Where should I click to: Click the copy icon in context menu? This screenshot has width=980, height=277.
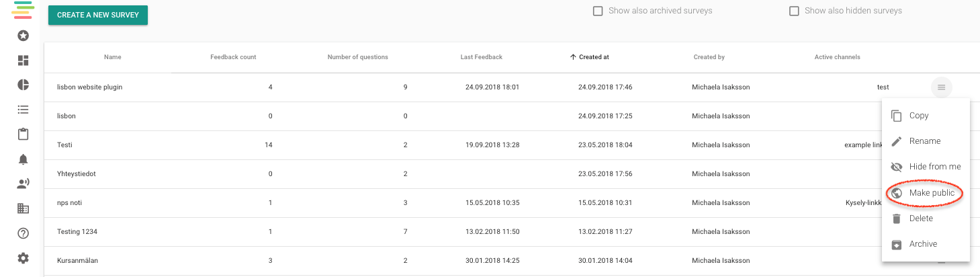896,116
